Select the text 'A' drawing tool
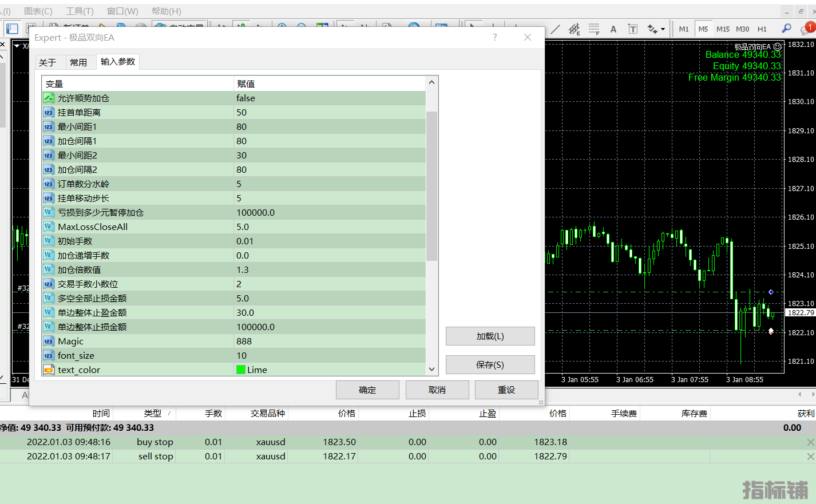 [x=613, y=29]
